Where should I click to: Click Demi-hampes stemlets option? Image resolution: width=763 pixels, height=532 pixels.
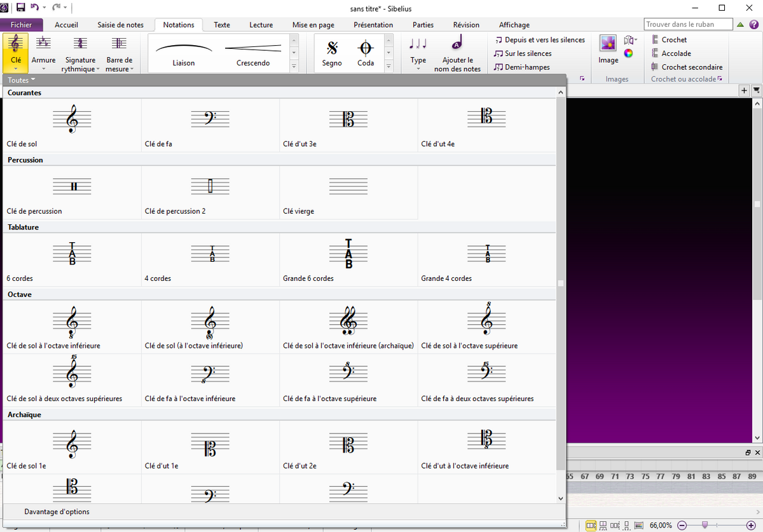coord(522,67)
